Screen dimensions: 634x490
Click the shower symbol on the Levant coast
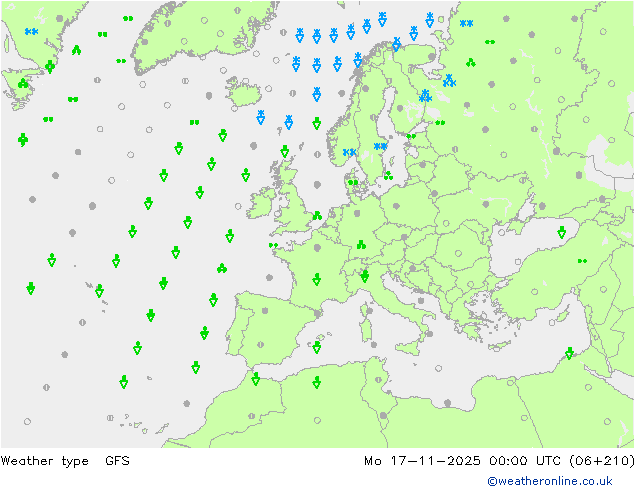(569, 353)
